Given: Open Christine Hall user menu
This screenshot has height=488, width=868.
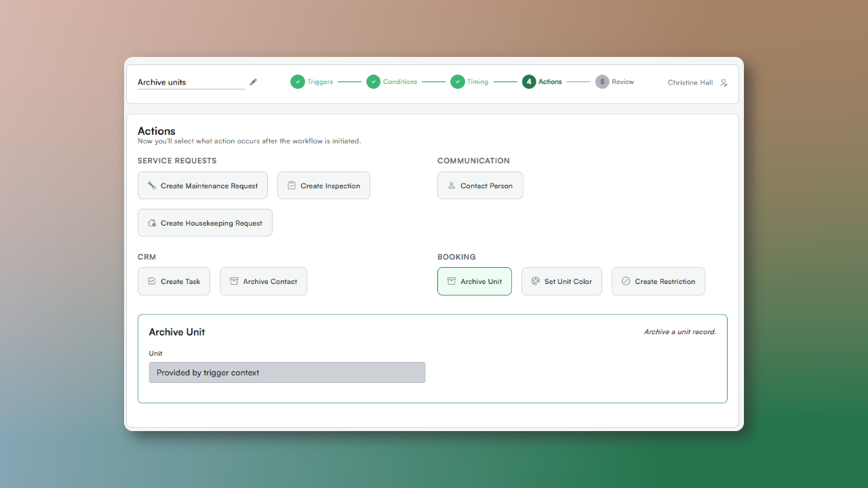Looking at the screenshot, I should click(690, 83).
